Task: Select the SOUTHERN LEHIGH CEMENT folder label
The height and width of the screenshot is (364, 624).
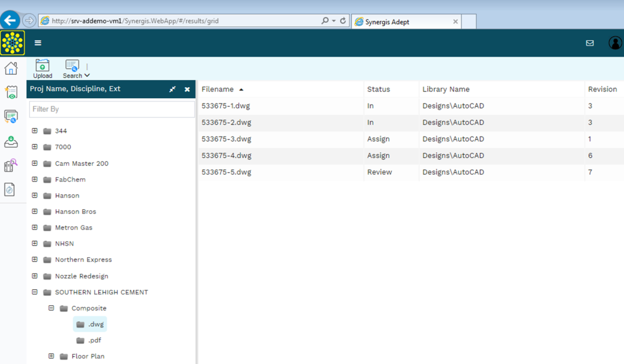Action: click(x=101, y=292)
